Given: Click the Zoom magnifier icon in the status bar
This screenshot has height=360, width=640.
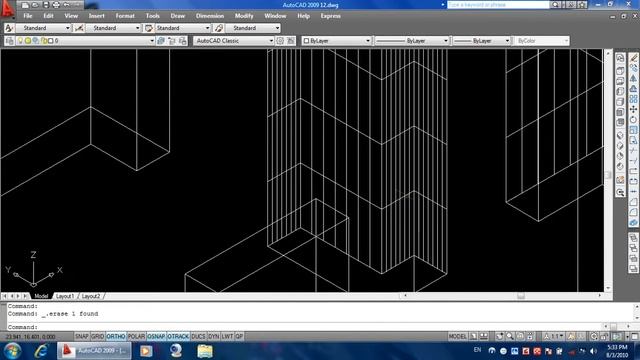Looking at the screenshot, I should coord(510,336).
